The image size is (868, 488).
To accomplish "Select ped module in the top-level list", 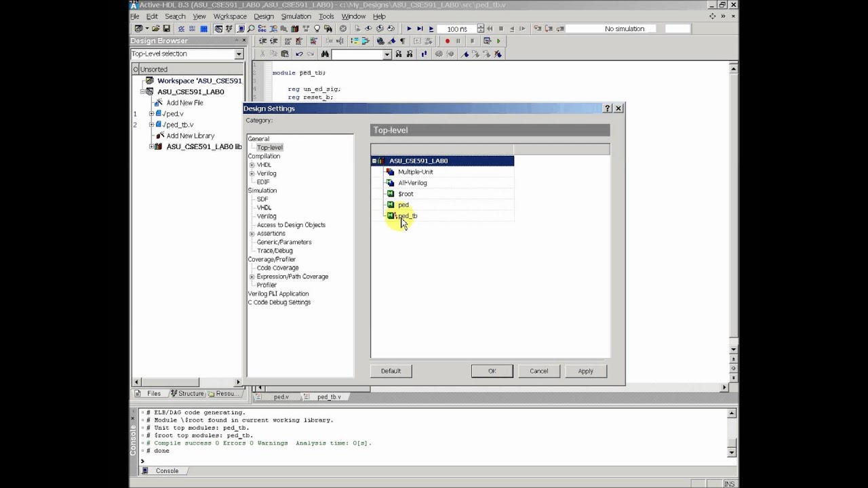I will pos(403,205).
